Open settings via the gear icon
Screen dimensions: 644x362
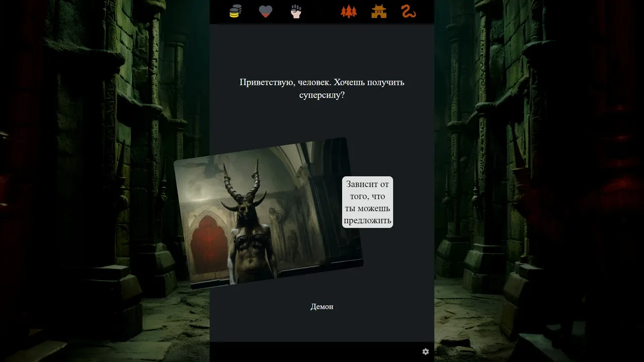(x=426, y=351)
